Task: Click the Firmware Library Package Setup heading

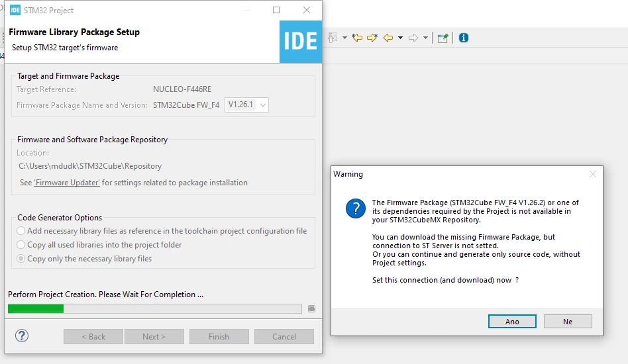Action: 74,32
